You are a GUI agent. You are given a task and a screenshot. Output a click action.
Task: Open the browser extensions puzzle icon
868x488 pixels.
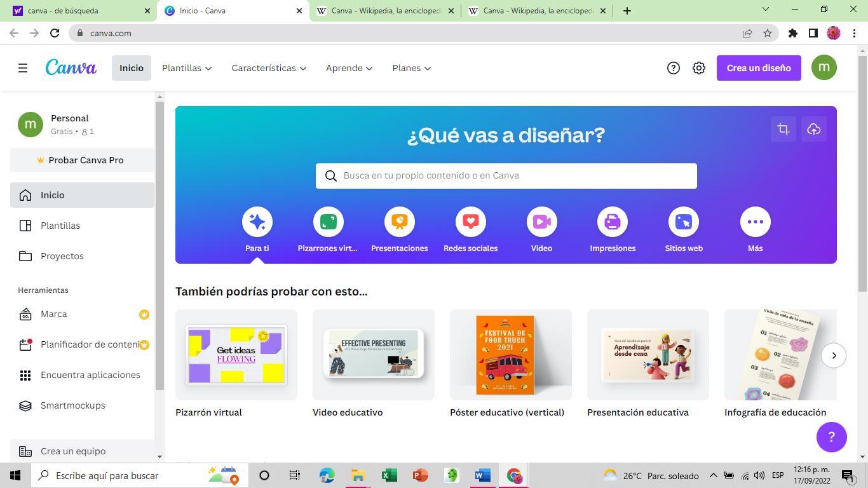click(x=793, y=33)
